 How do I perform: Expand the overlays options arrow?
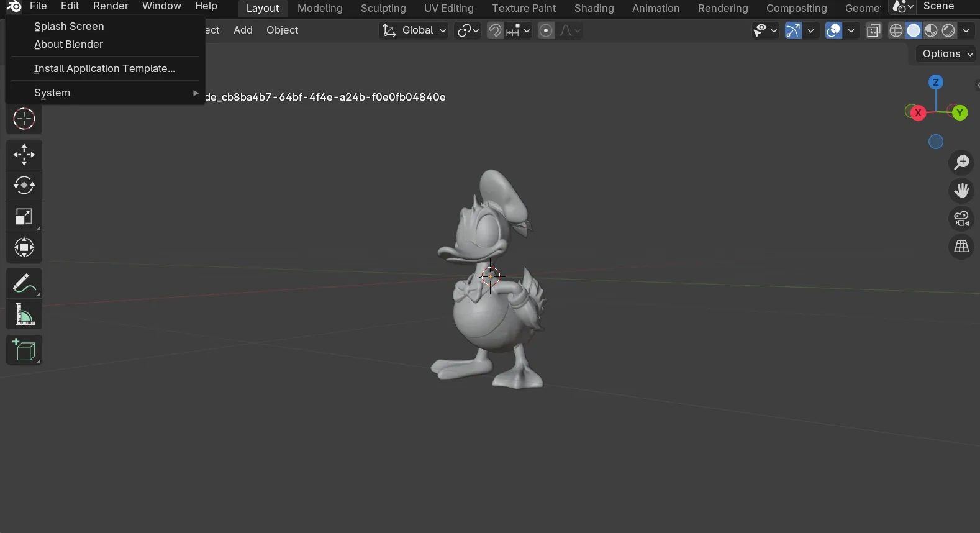pyautogui.click(x=851, y=30)
